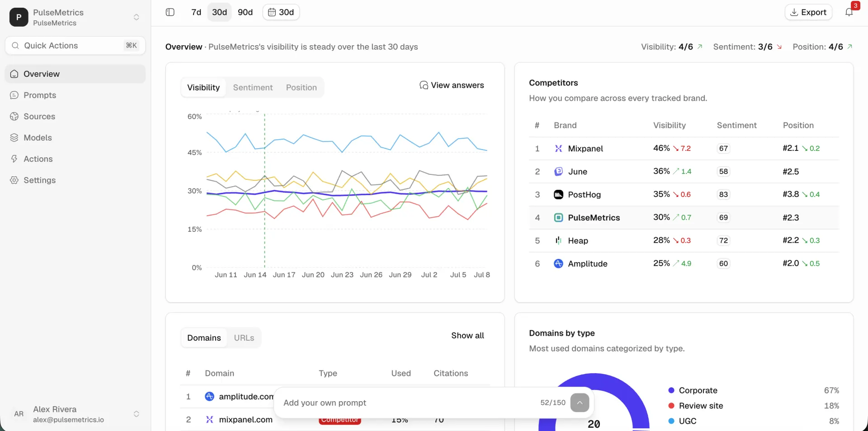
Task: Expand the Alex Rivera account menu
Action: (136, 414)
